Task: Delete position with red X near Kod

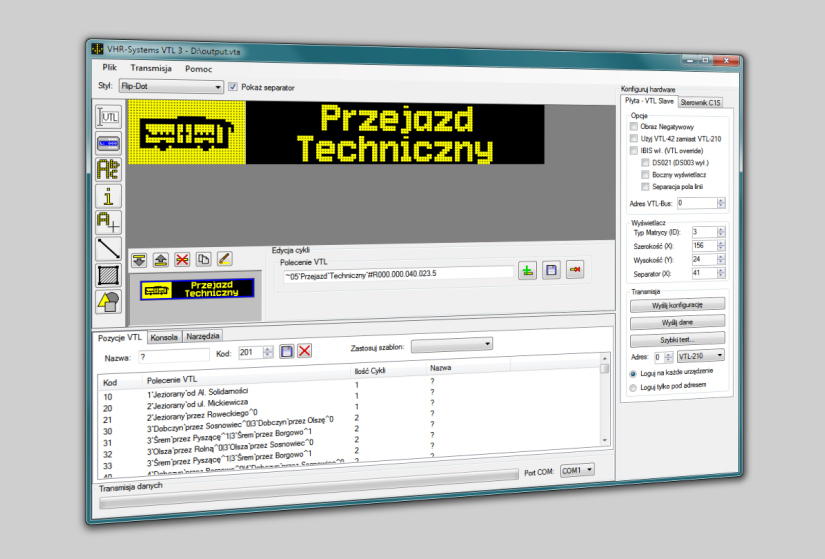Action: point(305,351)
